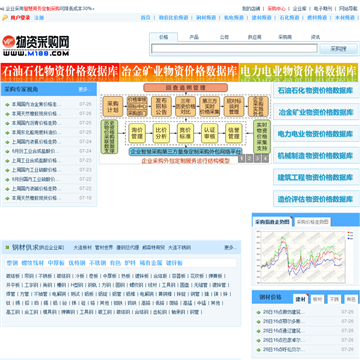The width and height of the screenshot is (360, 360).
Task: Click the key icon beside 用户登录
Action: [5, 18]
